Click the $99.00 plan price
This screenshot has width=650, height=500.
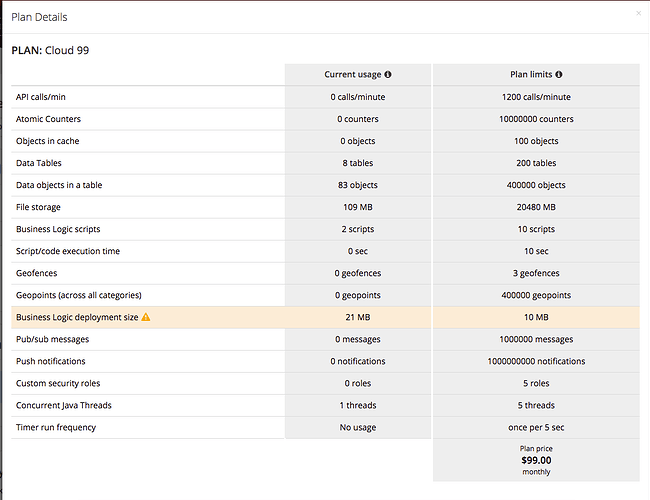tap(536, 460)
